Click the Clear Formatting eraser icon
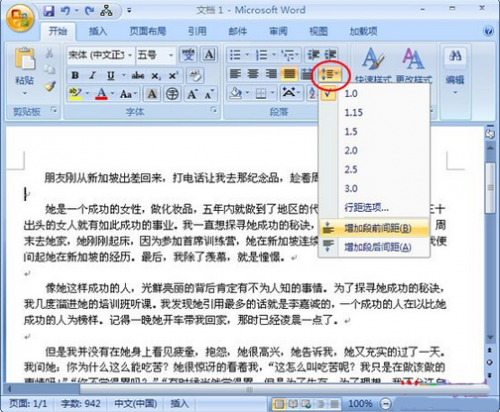500x412 pixels. (195, 76)
